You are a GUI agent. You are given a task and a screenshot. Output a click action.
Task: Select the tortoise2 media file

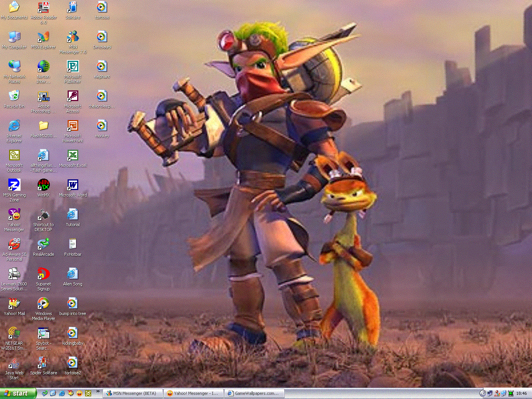click(73, 366)
